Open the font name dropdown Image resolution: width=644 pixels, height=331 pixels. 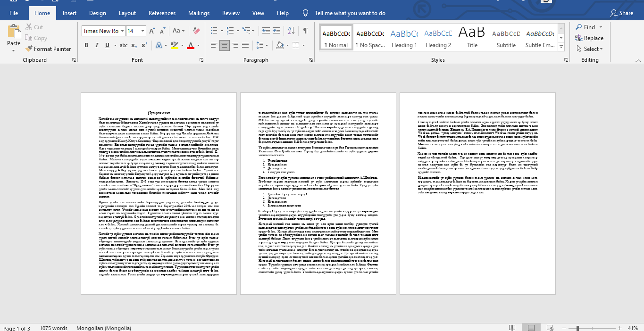click(122, 31)
